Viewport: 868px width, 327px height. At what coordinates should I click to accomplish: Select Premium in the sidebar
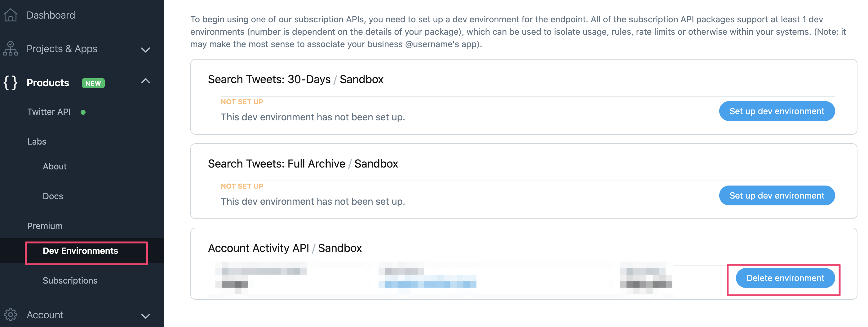tap(45, 226)
